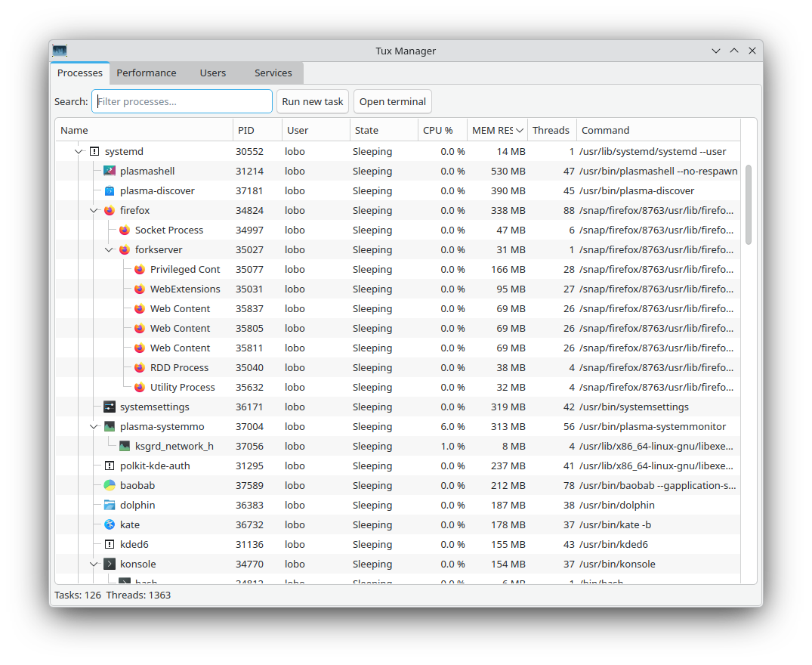
Task: Select the 530 MB plasmashell memory cell
Action: [508, 171]
